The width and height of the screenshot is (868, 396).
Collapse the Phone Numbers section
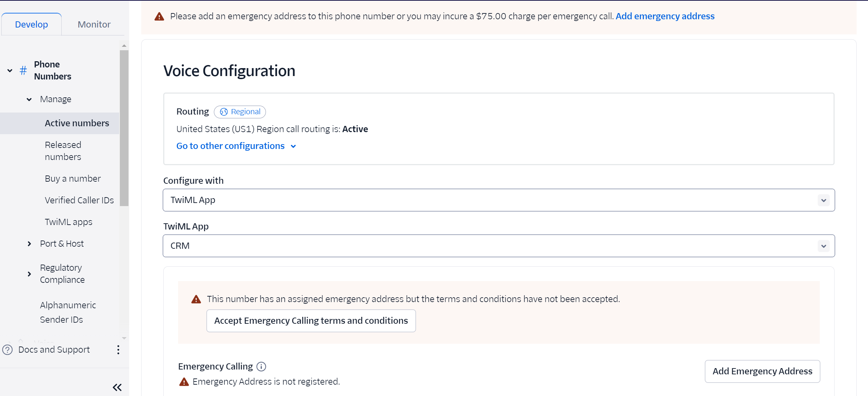(x=10, y=71)
